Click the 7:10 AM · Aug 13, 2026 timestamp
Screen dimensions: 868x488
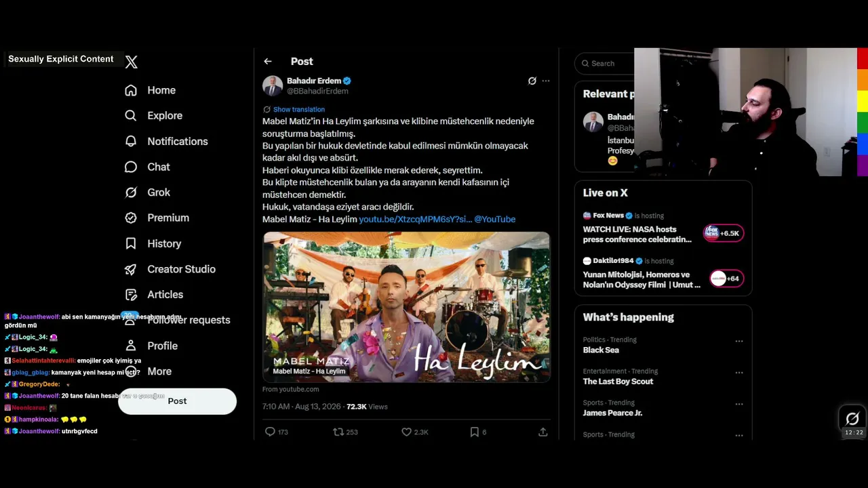[x=302, y=407]
